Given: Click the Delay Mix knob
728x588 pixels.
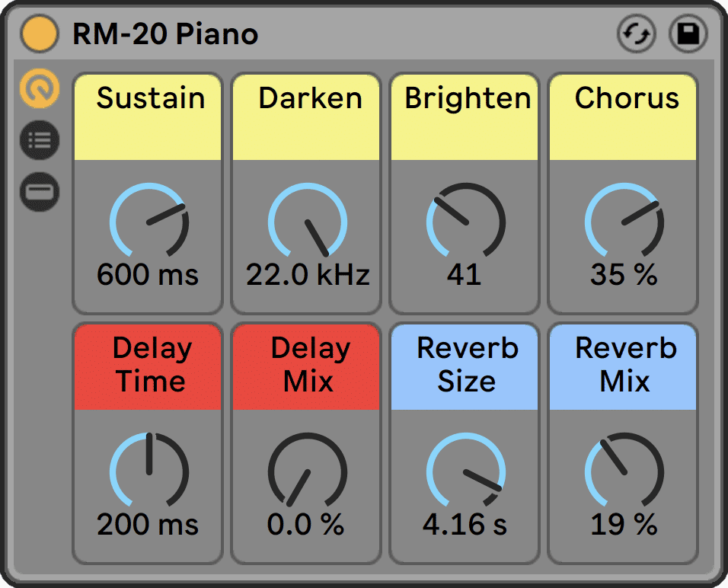Looking at the screenshot, I should [x=308, y=472].
